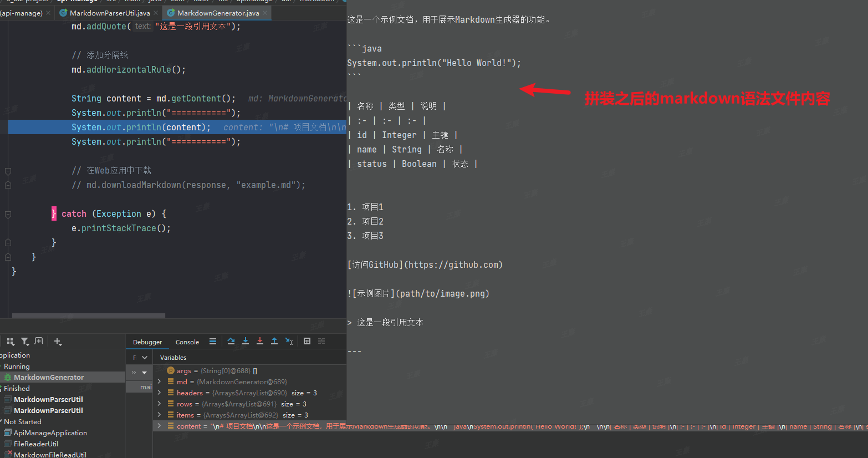Open the Frames dropdown chevron
The width and height of the screenshot is (868, 458).
click(145, 358)
